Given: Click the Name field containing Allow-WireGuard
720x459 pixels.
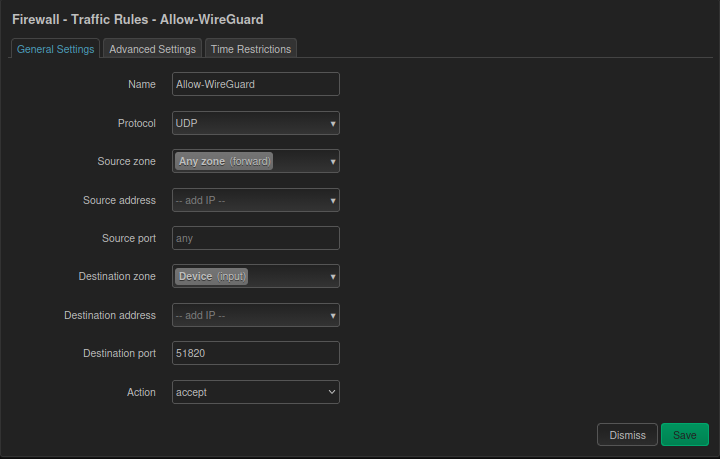Looking at the screenshot, I should click(255, 84).
